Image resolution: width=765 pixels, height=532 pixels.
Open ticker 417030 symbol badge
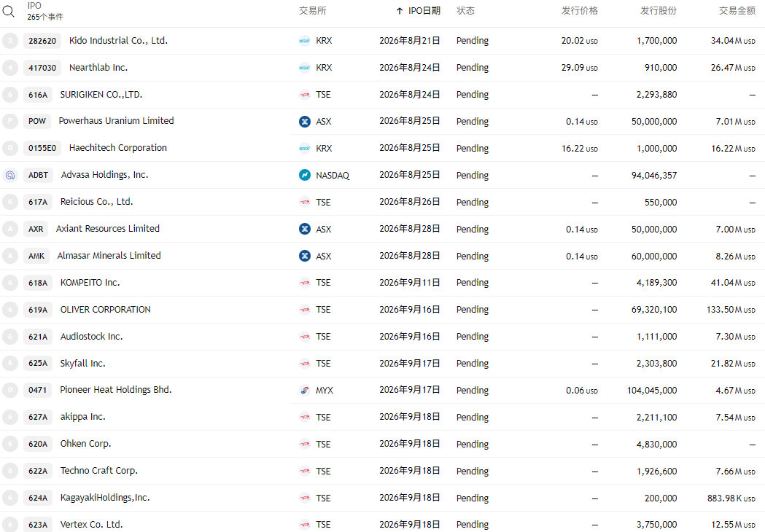[x=42, y=68]
